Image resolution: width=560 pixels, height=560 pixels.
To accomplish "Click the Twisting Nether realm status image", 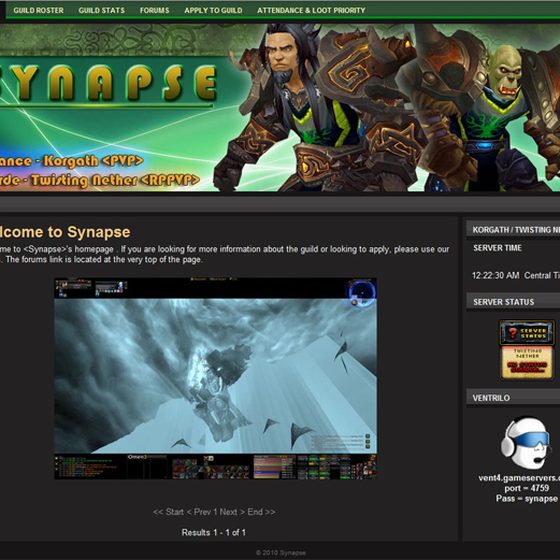I will click(x=527, y=362).
